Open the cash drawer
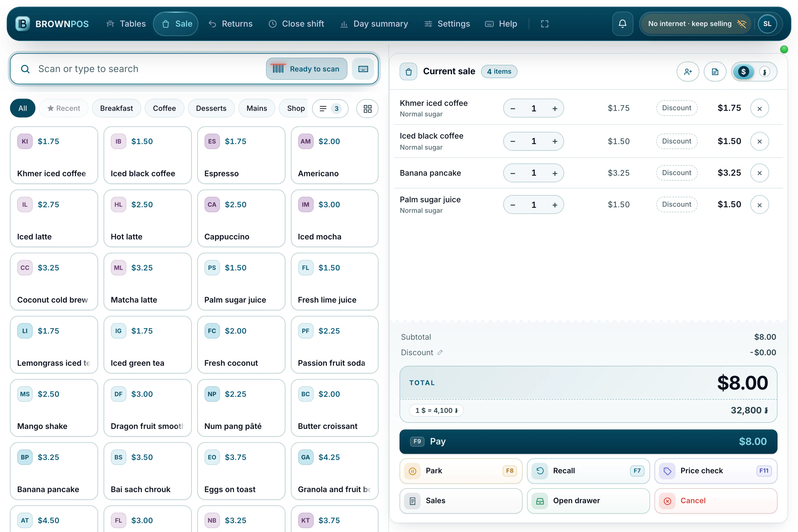Image resolution: width=798 pixels, height=532 pixels. click(x=588, y=501)
